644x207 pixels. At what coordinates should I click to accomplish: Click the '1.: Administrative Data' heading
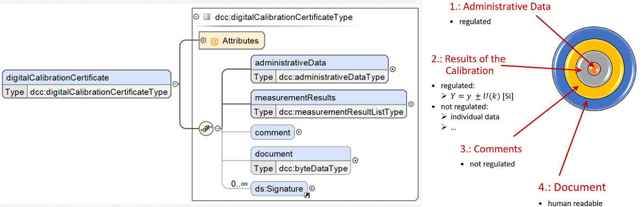click(x=500, y=7)
